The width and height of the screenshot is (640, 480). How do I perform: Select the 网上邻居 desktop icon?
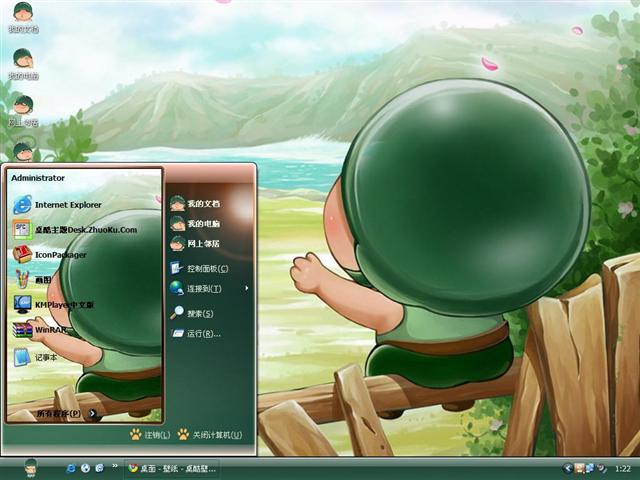tap(23, 111)
